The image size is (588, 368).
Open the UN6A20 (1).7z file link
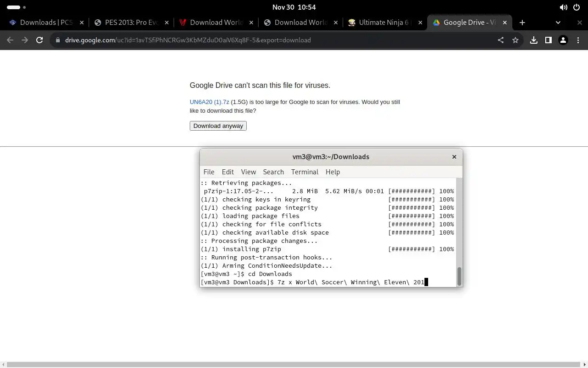tap(209, 102)
